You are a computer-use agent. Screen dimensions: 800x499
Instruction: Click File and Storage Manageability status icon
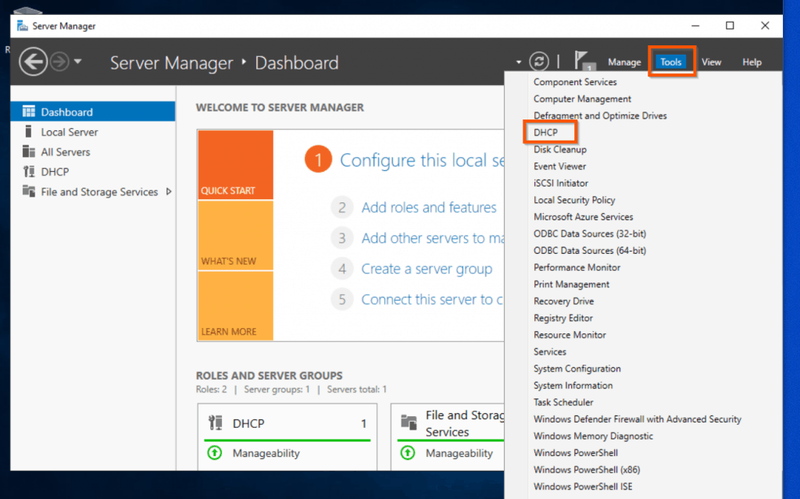[x=408, y=453]
